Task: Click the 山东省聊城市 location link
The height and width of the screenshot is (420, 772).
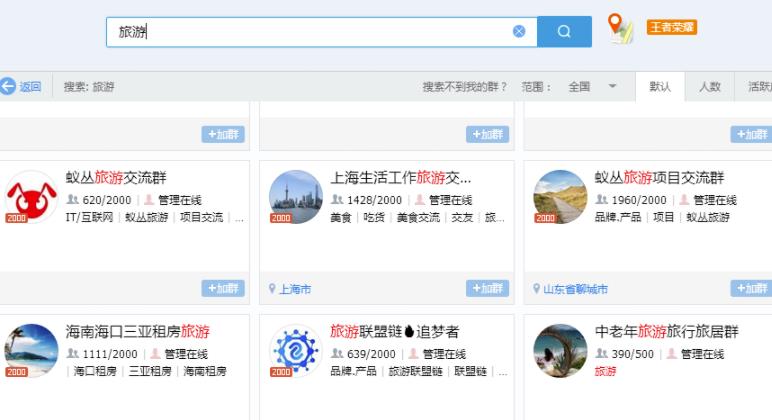Action: click(574, 289)
